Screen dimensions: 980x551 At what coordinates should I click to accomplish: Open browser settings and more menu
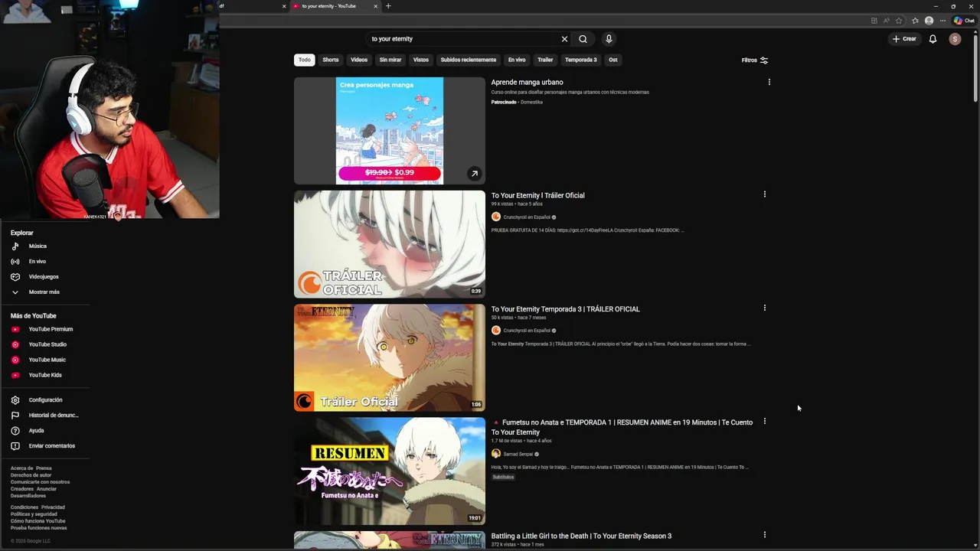942,21
